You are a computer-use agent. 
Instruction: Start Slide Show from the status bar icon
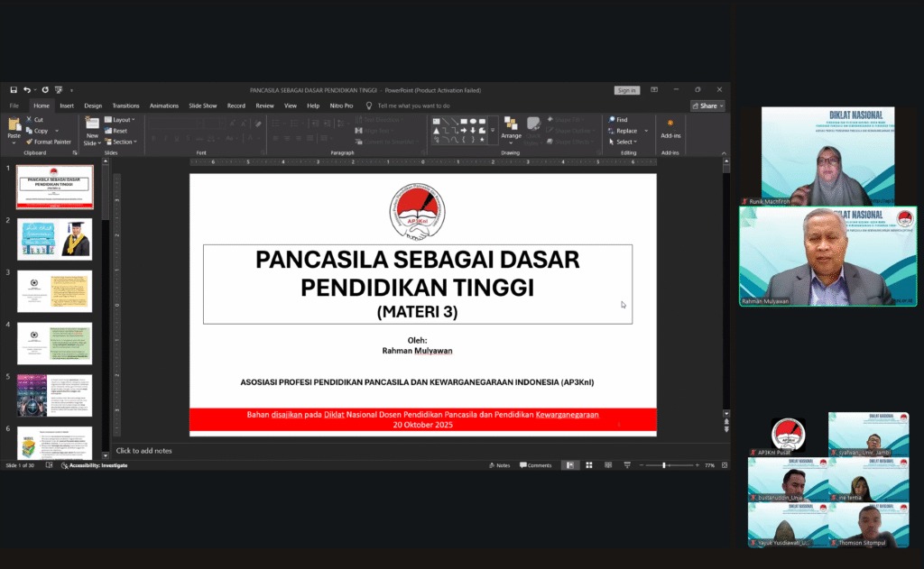(x=626, y=465)
